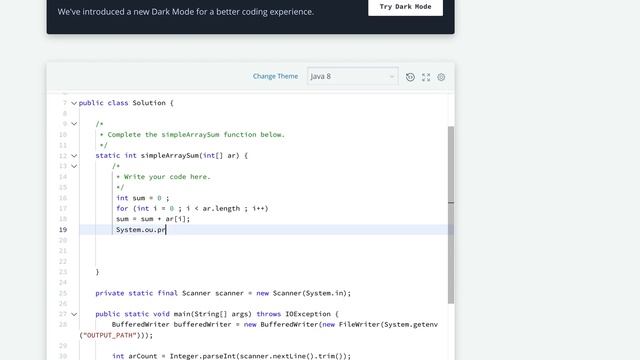Click the "OUTPUT_PATH" string literal
Image resolution: width=640 pixels, height=360 pixels.
tap(110, 335)
